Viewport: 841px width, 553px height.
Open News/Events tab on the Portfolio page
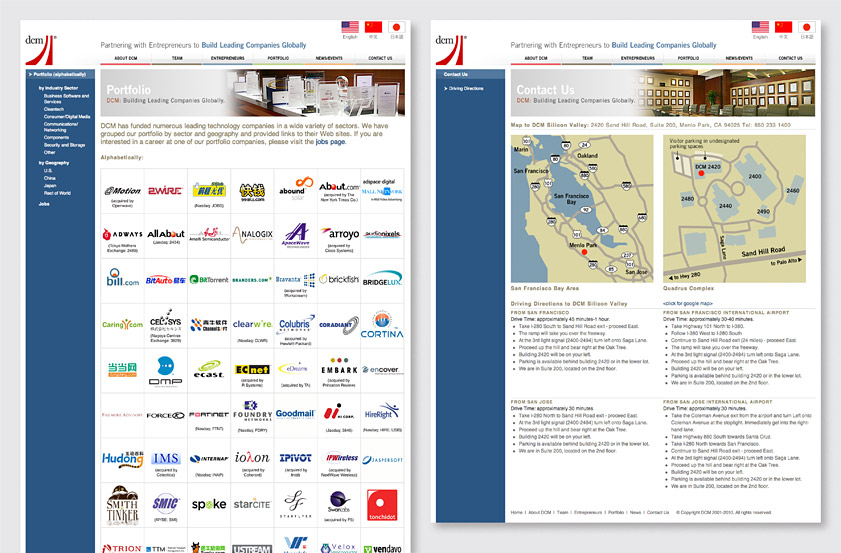pyautogui.click(x=329, y=58)
